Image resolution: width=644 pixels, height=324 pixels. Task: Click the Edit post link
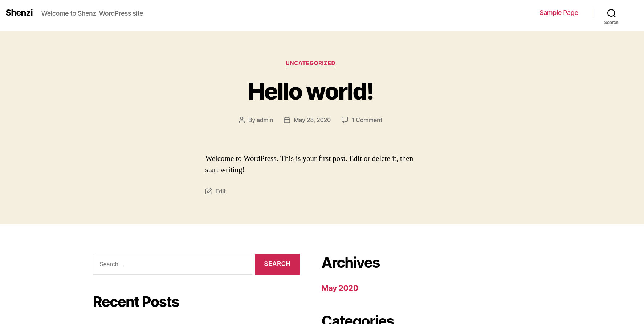pyautogui.click(x=220, y=191)
